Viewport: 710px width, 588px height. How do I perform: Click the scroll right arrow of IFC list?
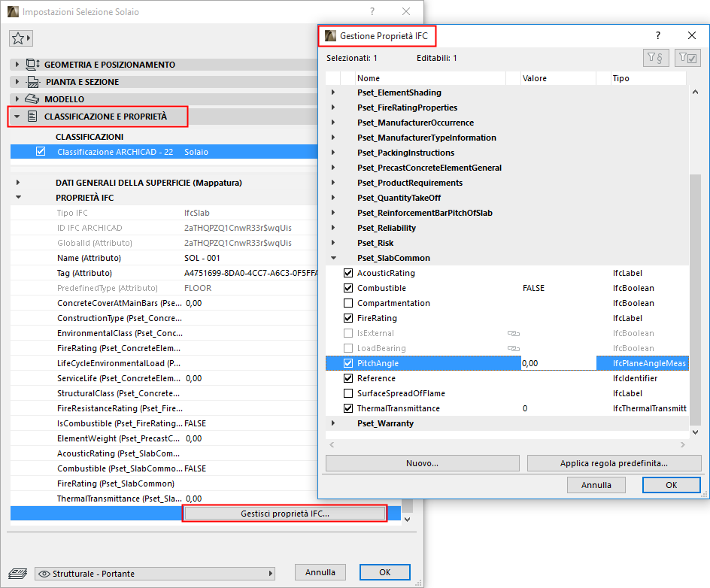[x=683, y=445]
